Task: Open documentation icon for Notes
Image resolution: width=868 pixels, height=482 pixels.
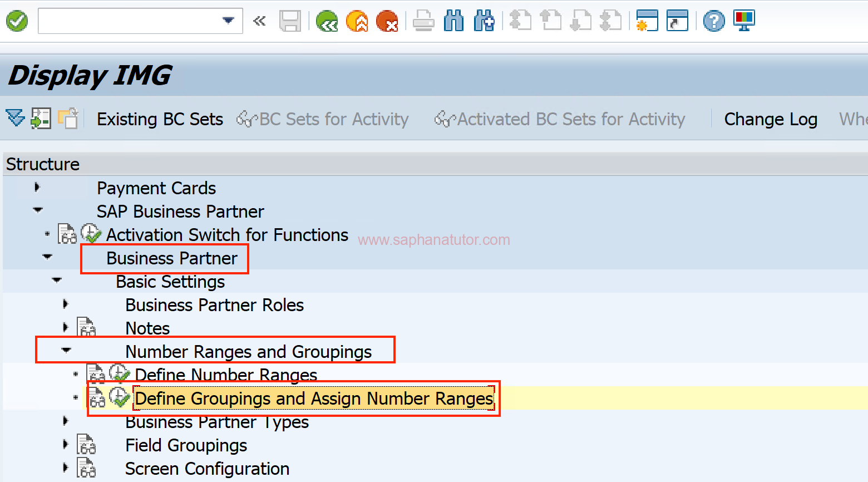Action: coord(86,327)
